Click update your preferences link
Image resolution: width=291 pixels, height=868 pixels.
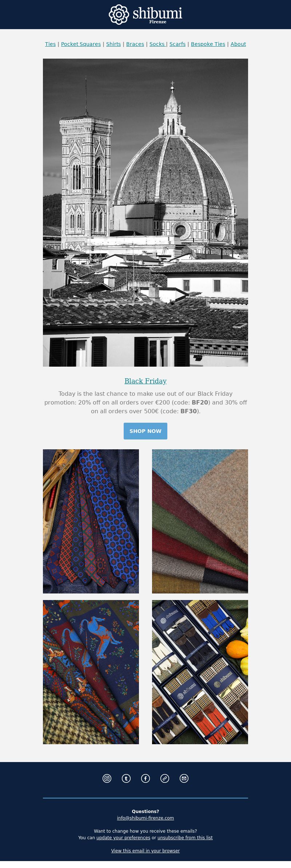123,837
